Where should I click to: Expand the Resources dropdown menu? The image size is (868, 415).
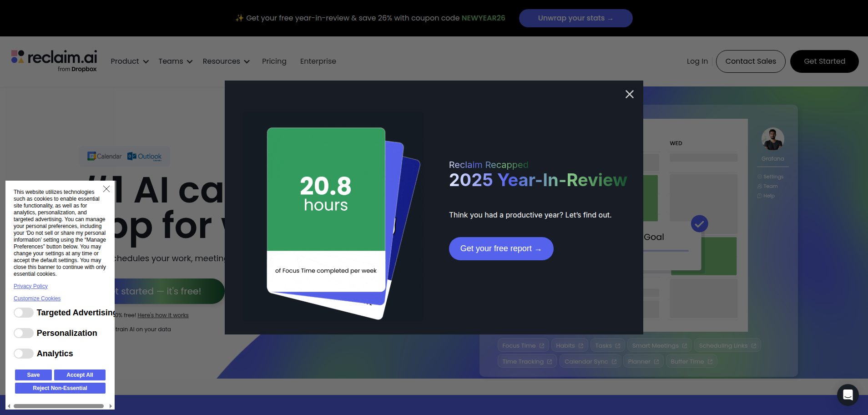pyautogui.click(x=226, y=61)
